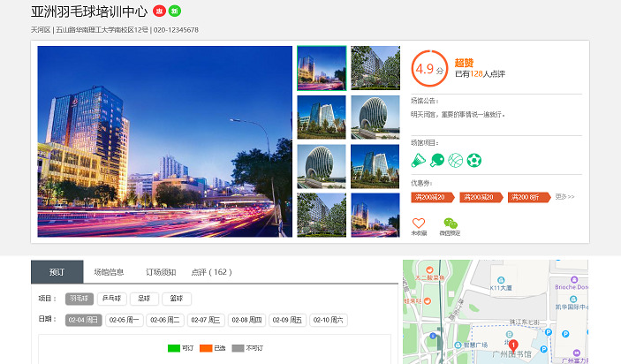The height and width of the screenshot is (364, 621).
Task: Select date 02-07 周三
Action: 206,320
